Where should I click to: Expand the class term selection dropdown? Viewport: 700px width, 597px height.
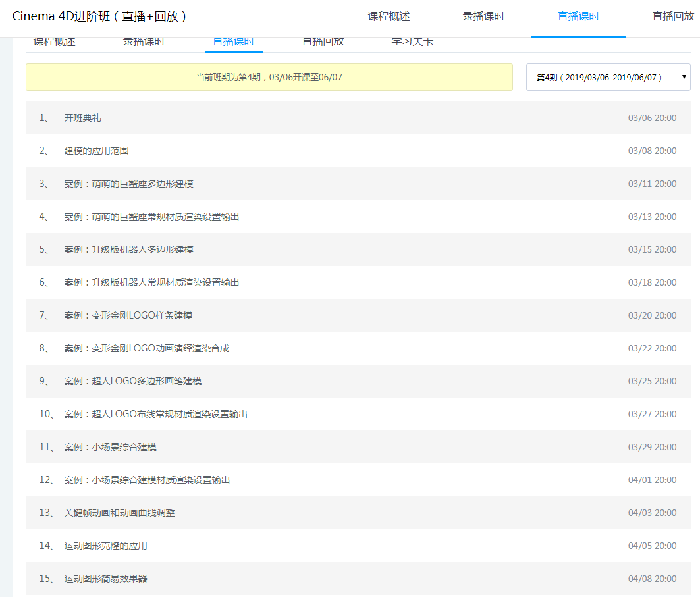click(607, 77)
